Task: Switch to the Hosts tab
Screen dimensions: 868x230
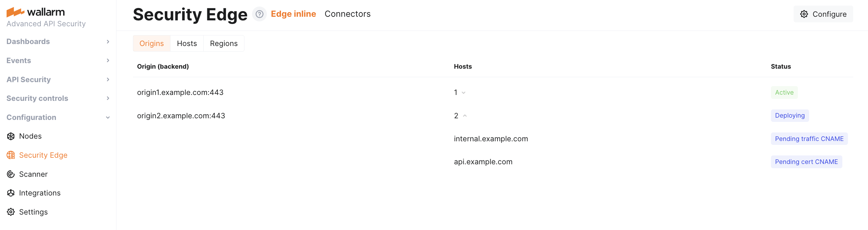Action: click(x=187, y=44)
